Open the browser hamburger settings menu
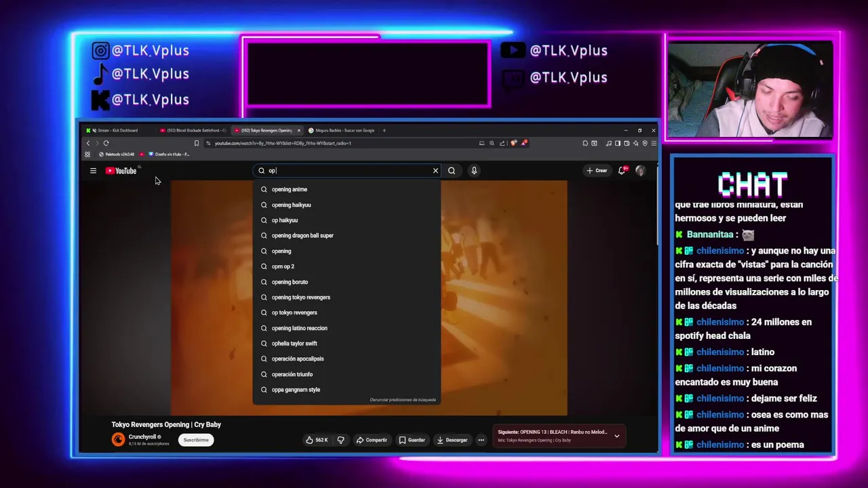This screenshot has width=868, height=488. [654, 143]
